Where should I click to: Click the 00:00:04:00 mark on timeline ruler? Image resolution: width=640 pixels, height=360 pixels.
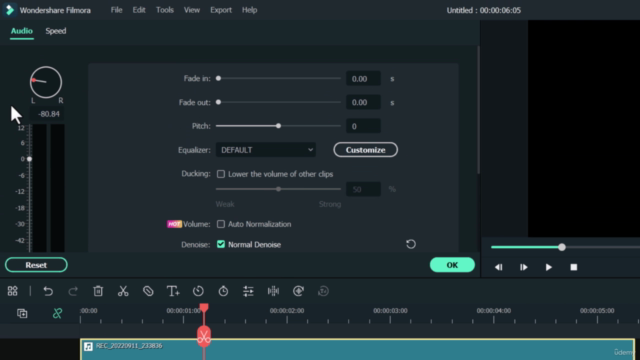(x=493, y=311)
